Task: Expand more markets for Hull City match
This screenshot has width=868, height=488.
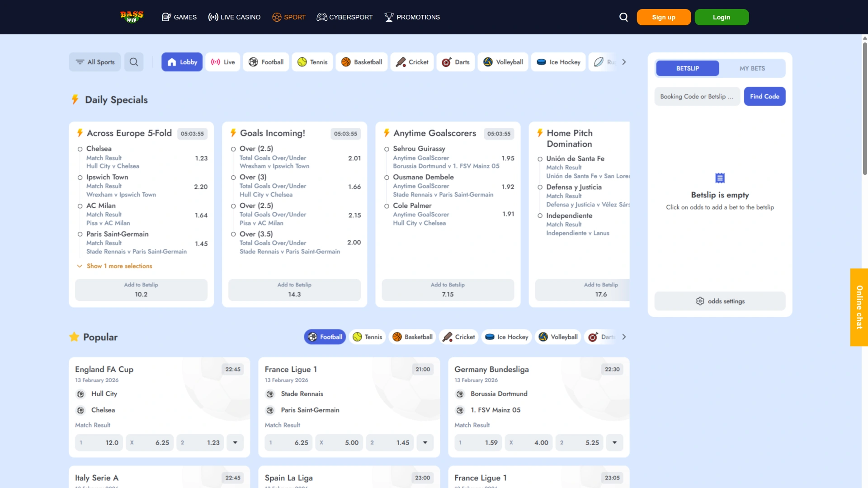Action: pos(235,442)
